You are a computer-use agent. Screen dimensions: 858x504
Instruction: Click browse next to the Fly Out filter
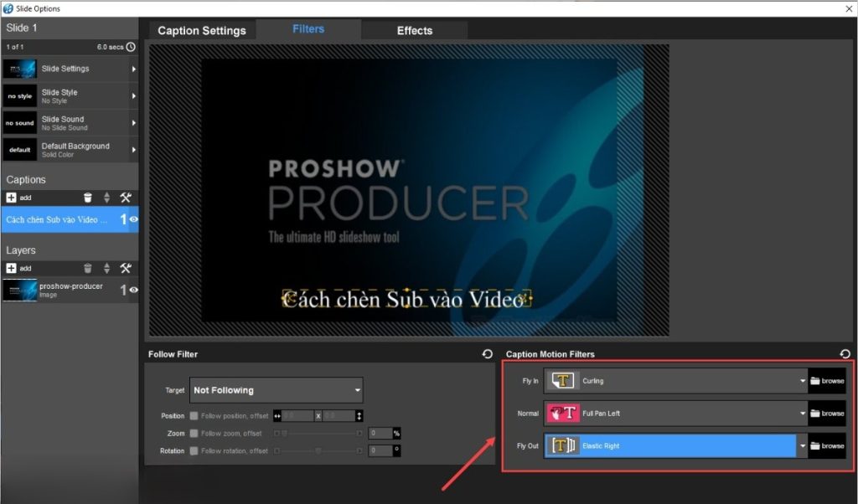(x=827, y=445)
